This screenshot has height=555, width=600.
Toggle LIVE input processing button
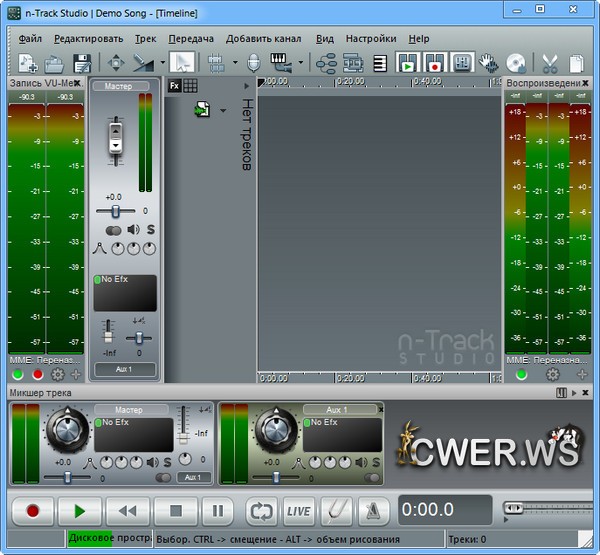coord(299,510)
